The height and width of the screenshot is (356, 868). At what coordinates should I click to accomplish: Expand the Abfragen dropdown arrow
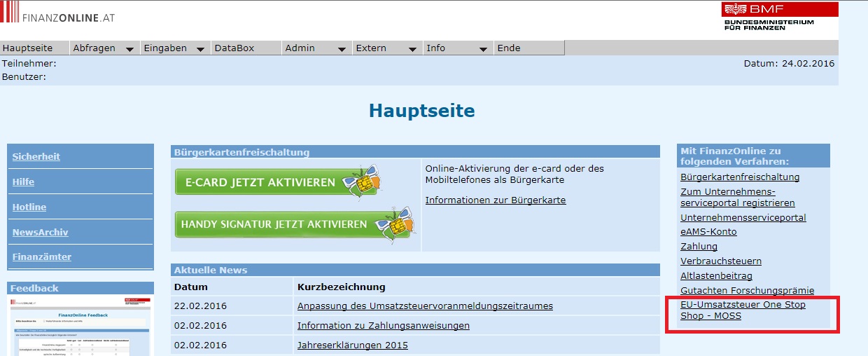[x=129, y=49]
